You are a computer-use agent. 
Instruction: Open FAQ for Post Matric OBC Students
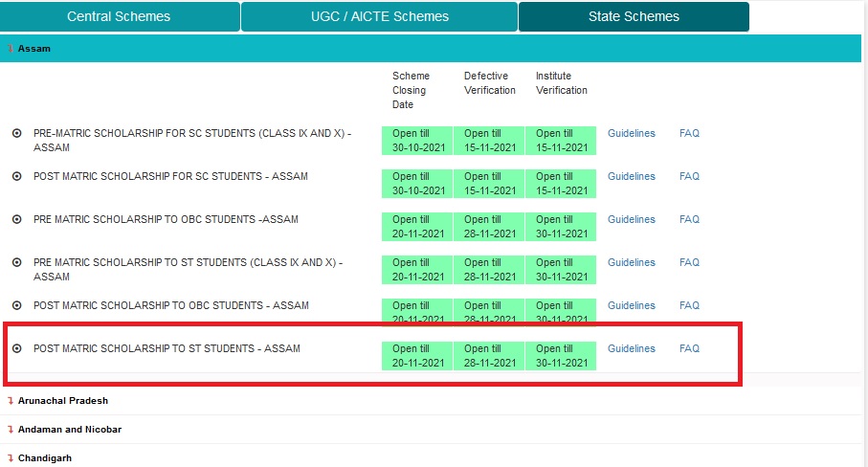[689, 306]
